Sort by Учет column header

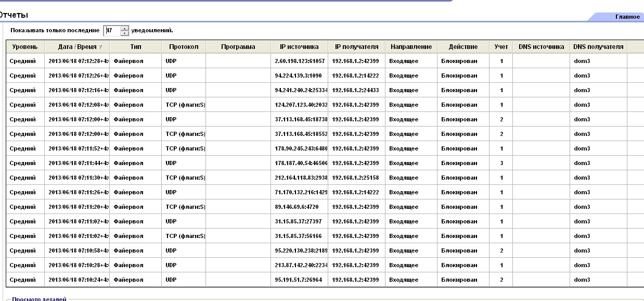click(x=501, y=47)
